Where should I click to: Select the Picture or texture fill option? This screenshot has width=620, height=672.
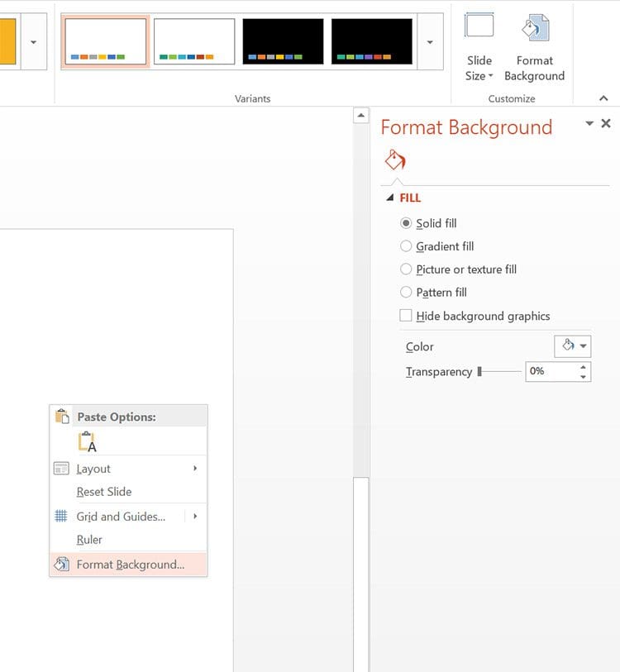pos(406,269)
